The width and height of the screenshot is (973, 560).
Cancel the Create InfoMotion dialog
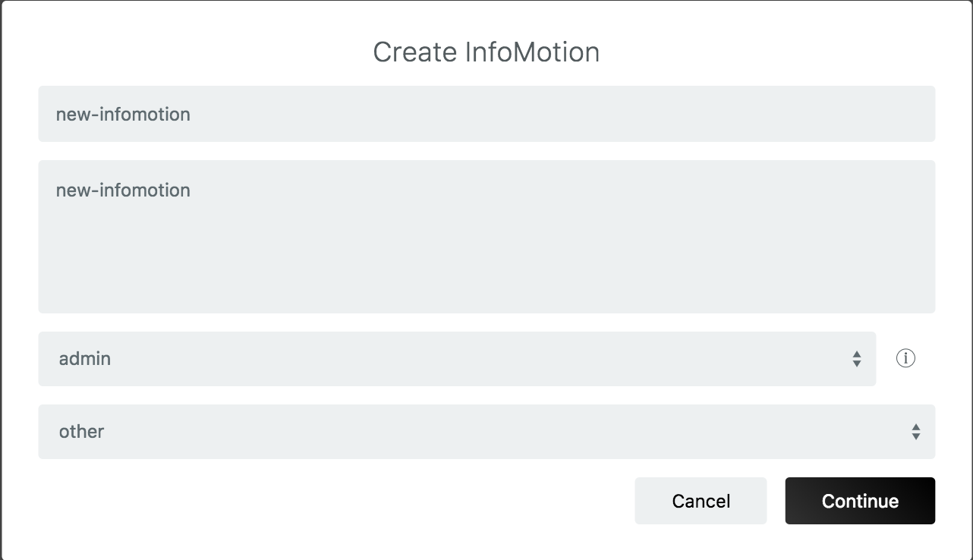[701, 501]
